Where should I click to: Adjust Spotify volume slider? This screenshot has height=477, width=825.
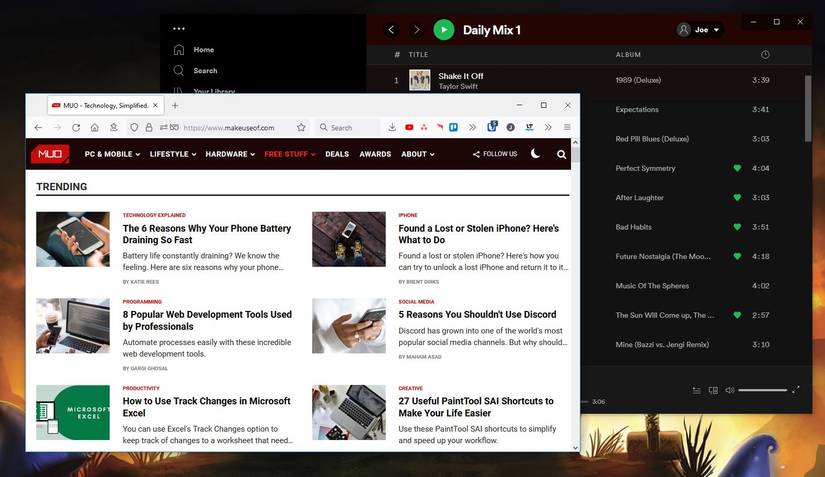pos(762,390)
